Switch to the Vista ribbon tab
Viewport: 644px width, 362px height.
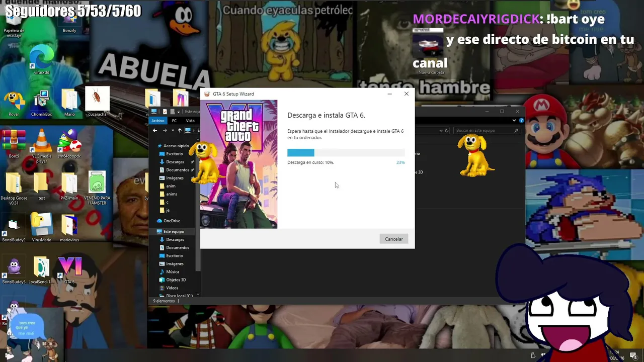click(x=190, y=121)
